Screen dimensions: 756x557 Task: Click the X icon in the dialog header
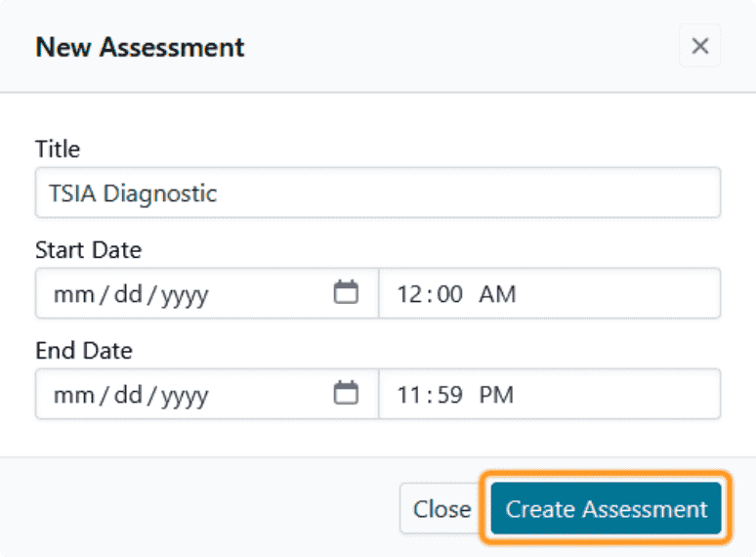point(699,46)
